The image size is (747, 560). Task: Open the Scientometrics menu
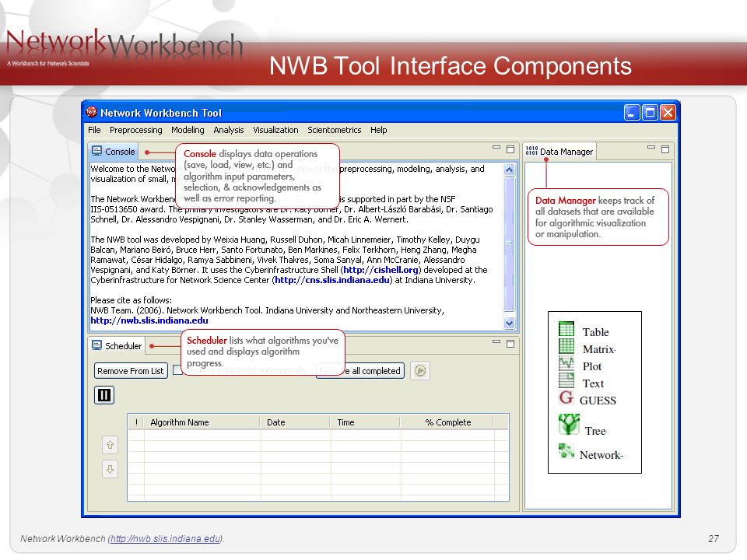tap(335, 130)
